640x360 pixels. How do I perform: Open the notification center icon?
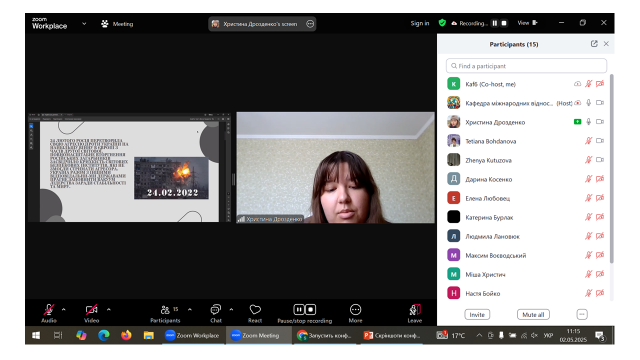pyautogui.click(x=600, y=336)
